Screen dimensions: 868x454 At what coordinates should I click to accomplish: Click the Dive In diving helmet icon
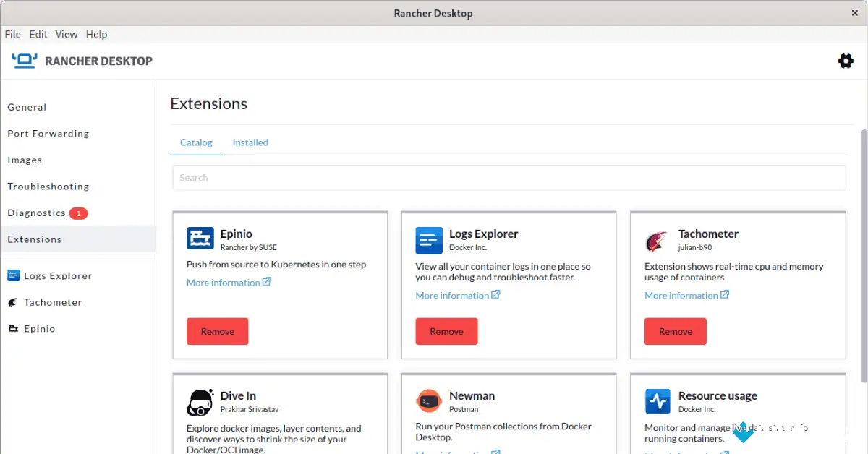point(200,402)
